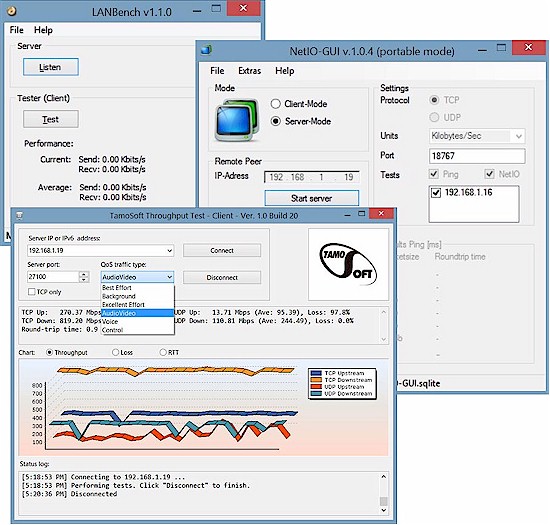Click the status log scrollbar thumb
This screenshot has width=550, height=525.
384,501
